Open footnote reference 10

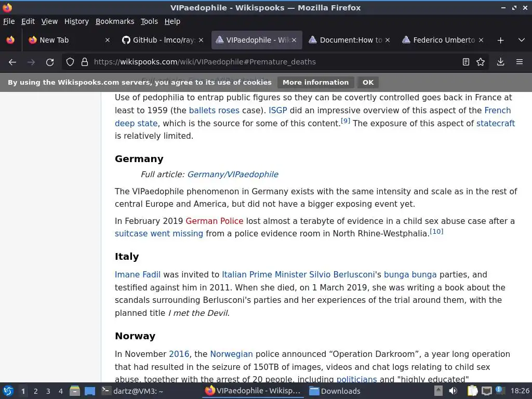[x=436, y=231]
